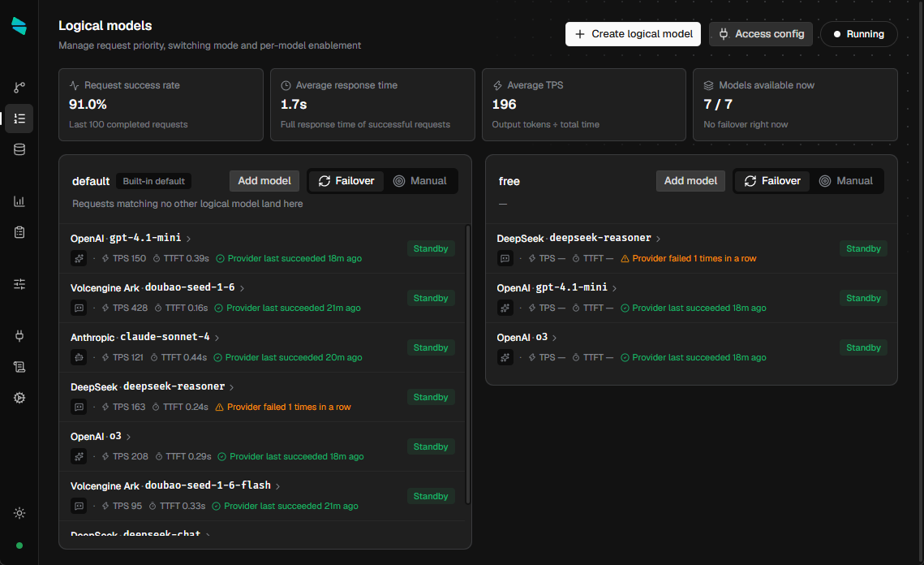Click "TPS 428" value
This screenshot has width=924, height=565.
coord(131,308)
